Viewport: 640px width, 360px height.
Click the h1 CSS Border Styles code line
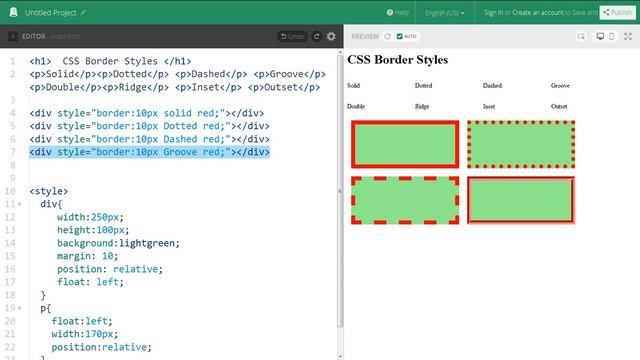[x=110, y=61]
